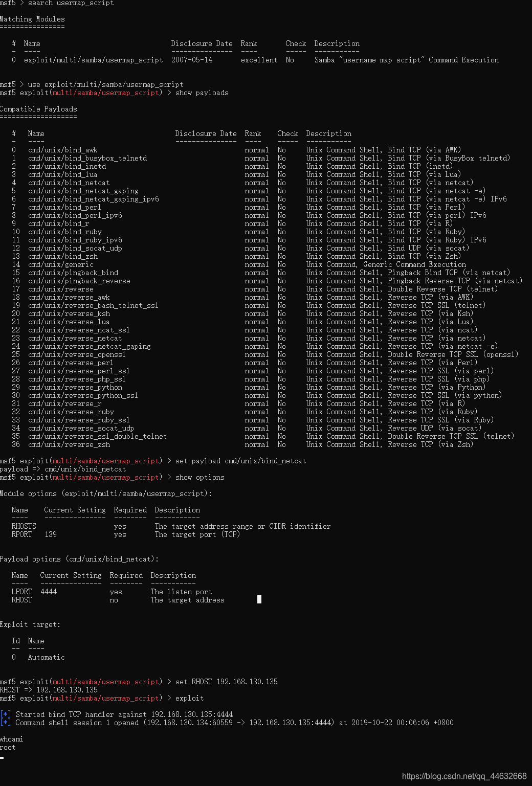
Task: Click output 'RHOST => 192.168.130.135'
Action: click(49, 690)
